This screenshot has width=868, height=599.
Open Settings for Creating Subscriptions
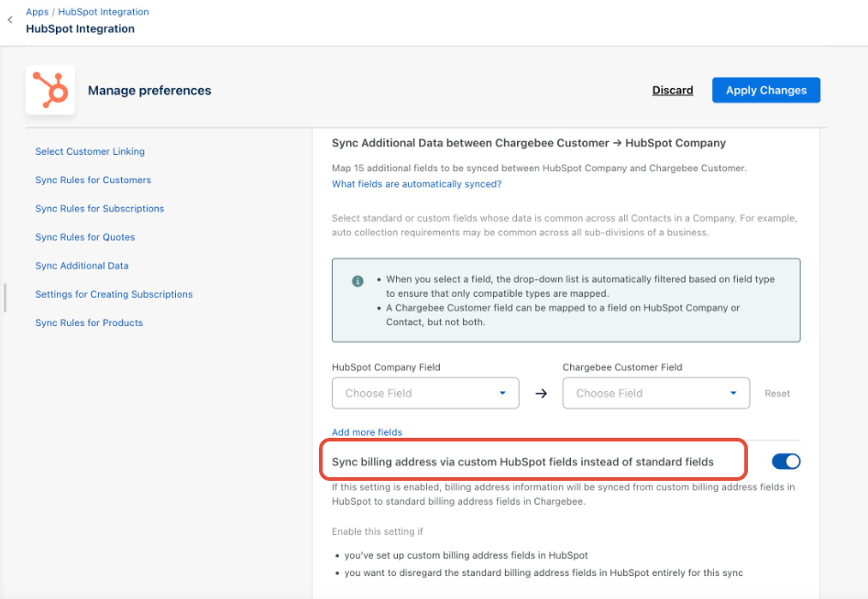coord(114,295)
